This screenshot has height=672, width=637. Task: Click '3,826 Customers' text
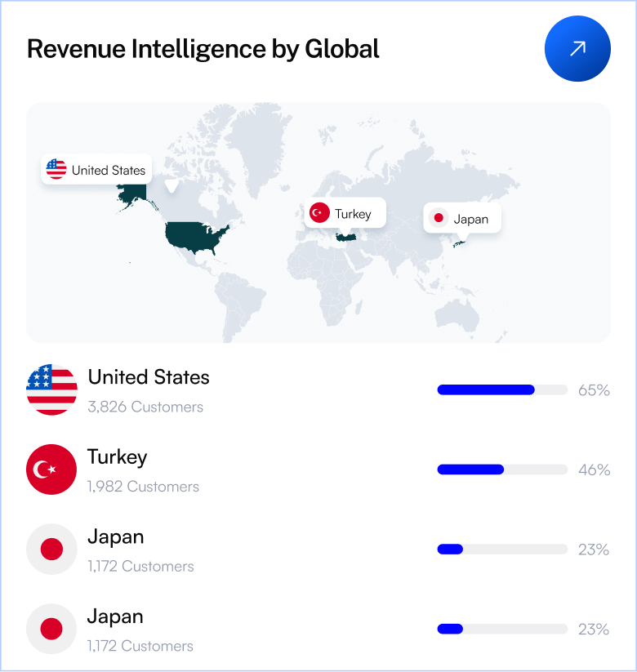coord(145,407)
